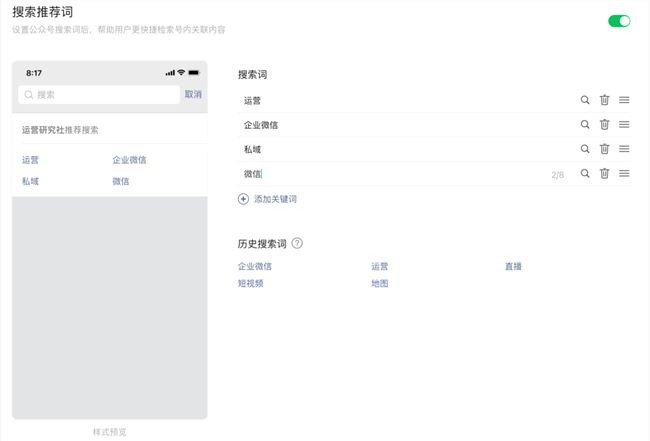
Task: Toggle the 搜索推荐词 switch off
Action: (619, 21)
